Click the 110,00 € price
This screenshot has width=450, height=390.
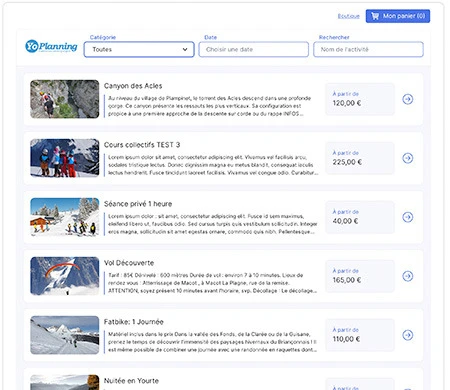tap(346, 339)
